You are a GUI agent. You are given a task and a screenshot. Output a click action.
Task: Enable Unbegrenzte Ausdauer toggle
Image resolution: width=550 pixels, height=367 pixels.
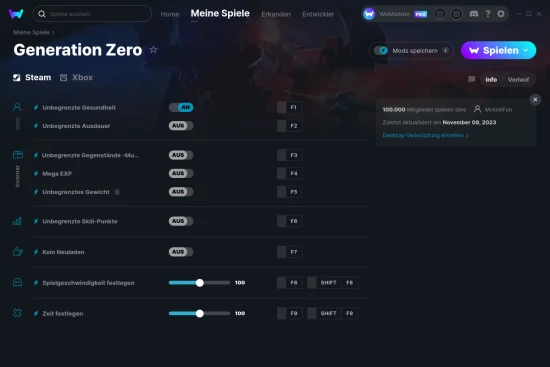point(181,126)
